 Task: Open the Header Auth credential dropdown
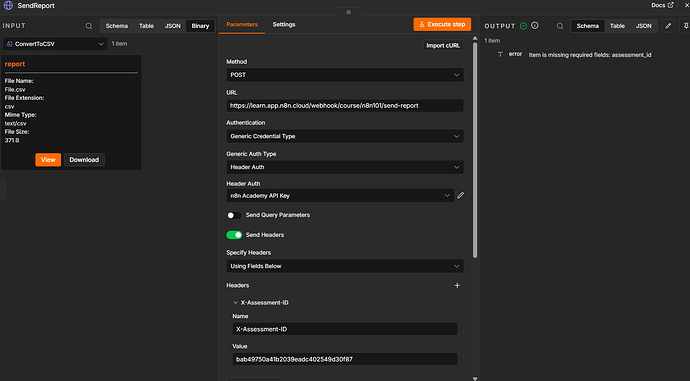(340, 196)
